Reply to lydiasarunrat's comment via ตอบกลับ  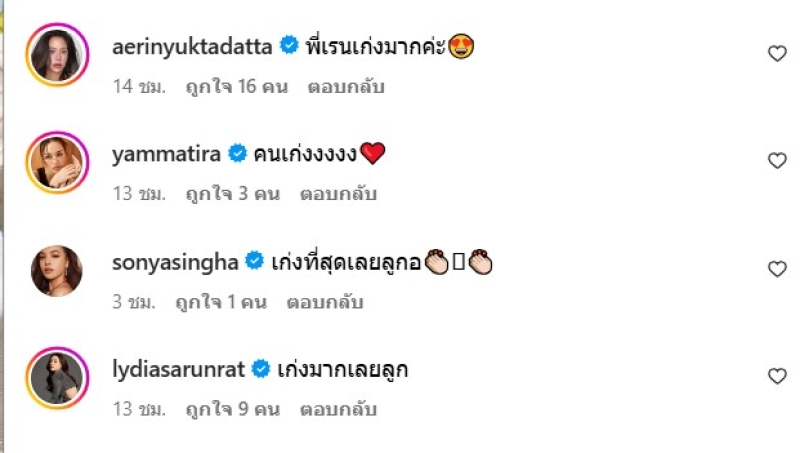pos(338,409)
